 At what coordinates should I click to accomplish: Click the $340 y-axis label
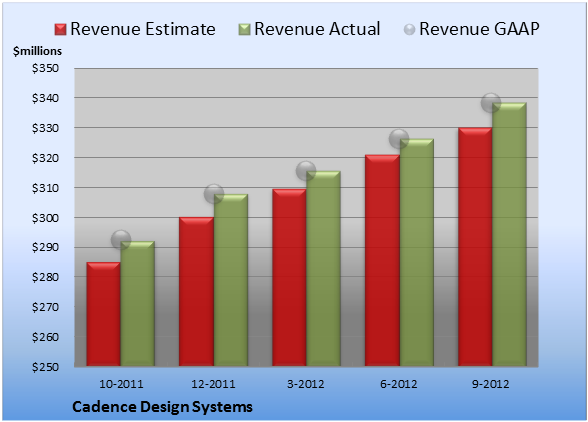point(45,98)
